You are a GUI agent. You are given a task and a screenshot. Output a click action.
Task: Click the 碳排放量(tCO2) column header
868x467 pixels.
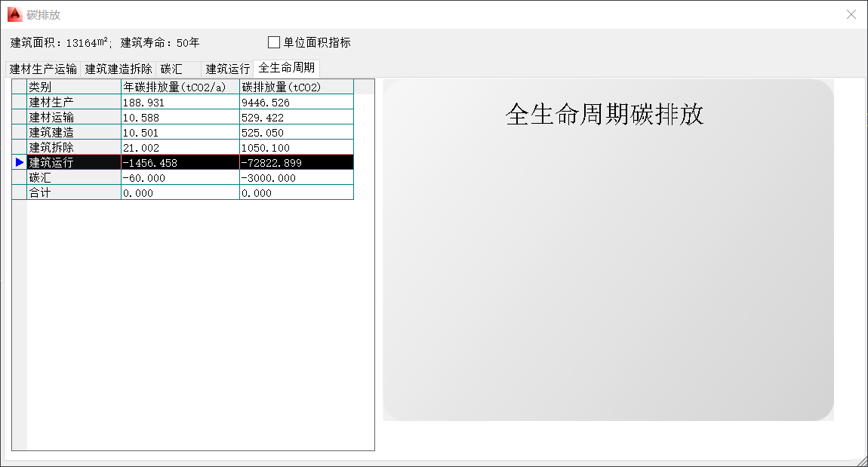point(296,87)
